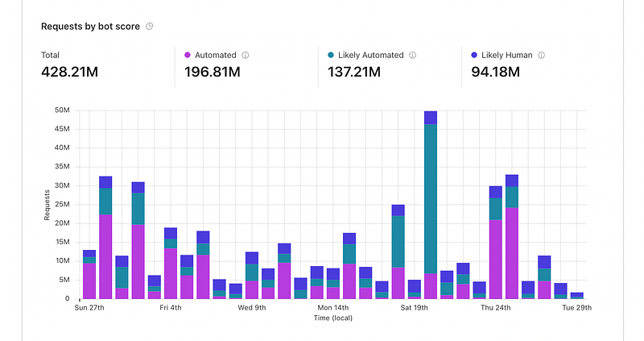
Task: Click the 94.18M Likely Human count
Action: (495, 72)
